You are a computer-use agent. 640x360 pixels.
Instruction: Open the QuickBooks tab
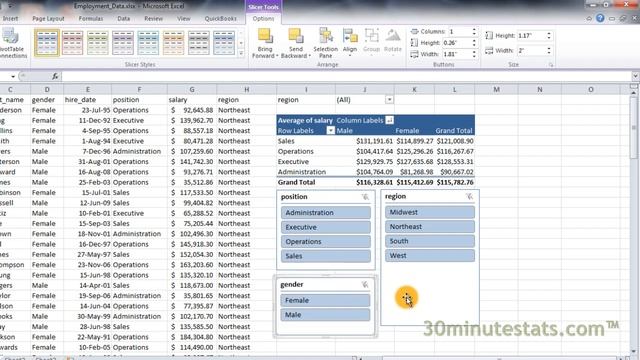point(220,19)
